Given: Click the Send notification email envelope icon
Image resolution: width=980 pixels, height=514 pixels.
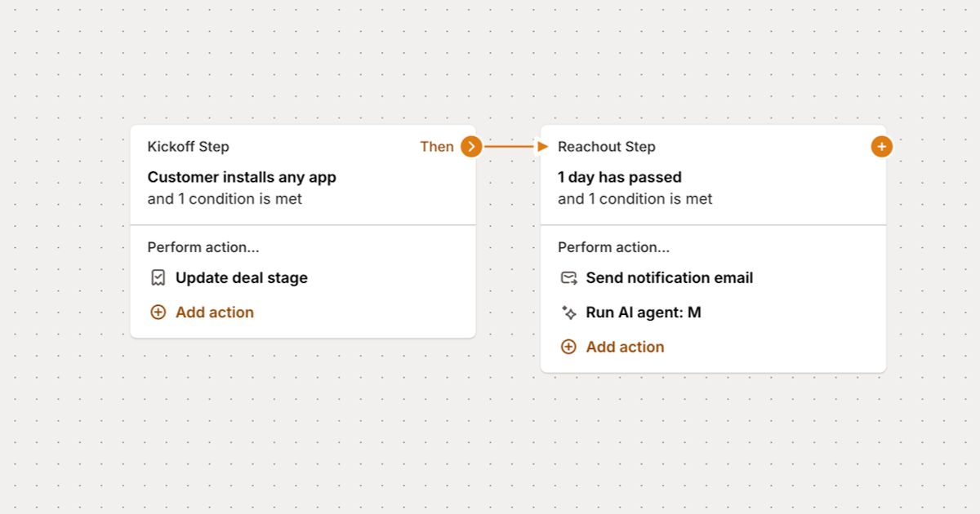Looking at the screenshot, I should pyautogui.click(x=568, y=277).
